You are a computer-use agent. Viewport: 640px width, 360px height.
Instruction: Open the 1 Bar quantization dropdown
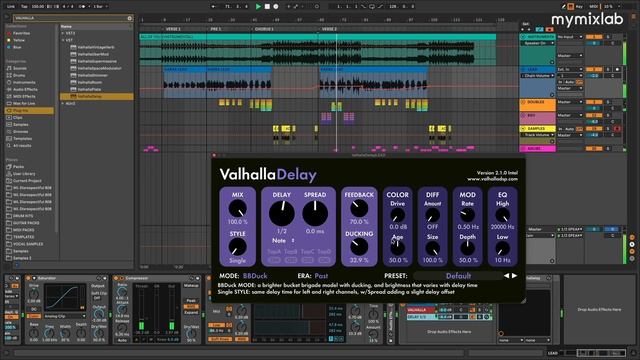(x=100, y=7)
